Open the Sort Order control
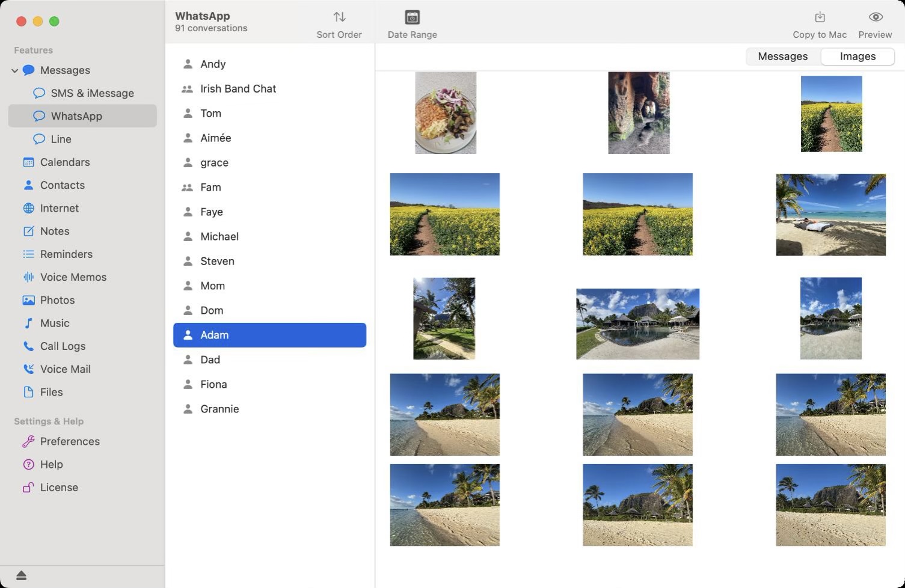This screenshot has height=588, width=905. [x=339, y=23]
